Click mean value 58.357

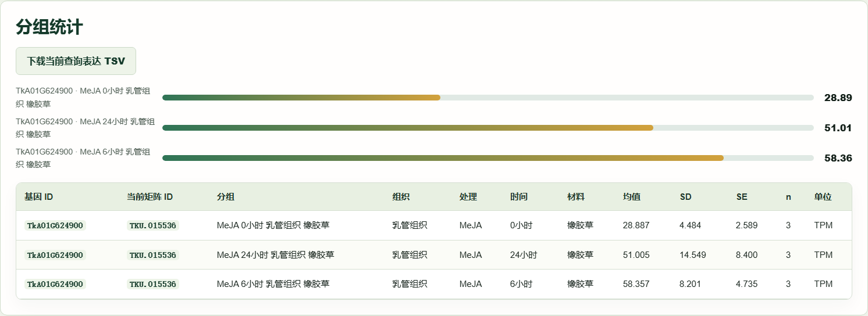pos(636,284)
